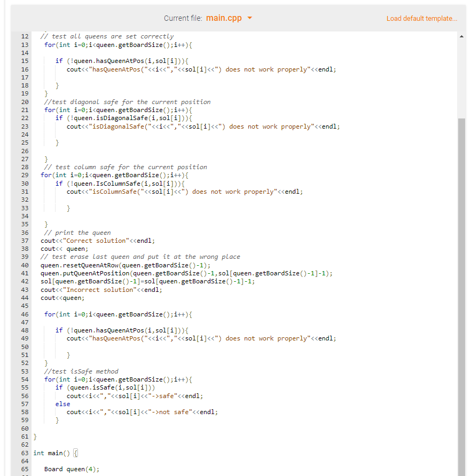Click the "else" keyword on line 57
The width and height of the screenshot is (471, 476).
pyautogui.click(x=62, y=404)
